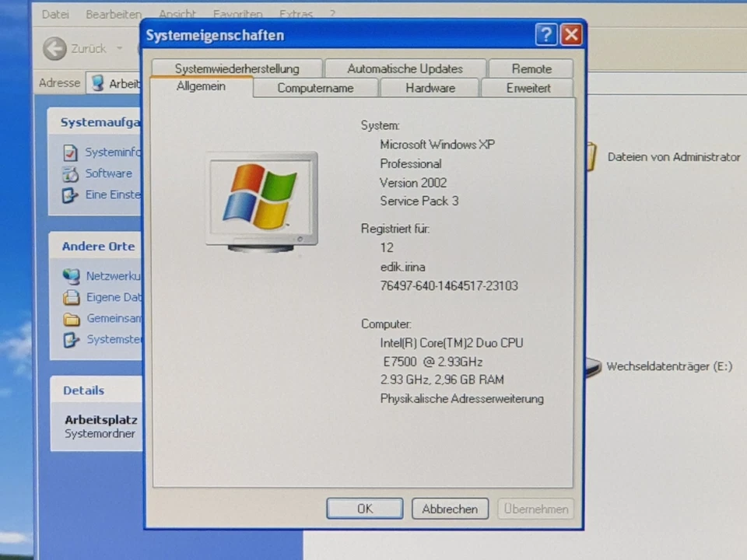This screenshot has height=560, width=747.
Task: Close the Systemeigenschaften dialog with the red X
Action: point(572,35)
